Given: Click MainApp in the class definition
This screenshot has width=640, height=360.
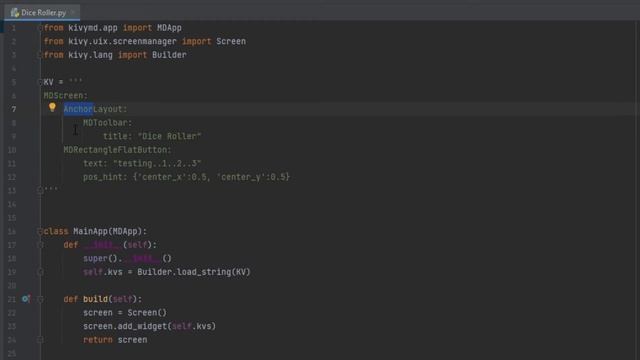Looking at the screenshot, I should 91,231.
